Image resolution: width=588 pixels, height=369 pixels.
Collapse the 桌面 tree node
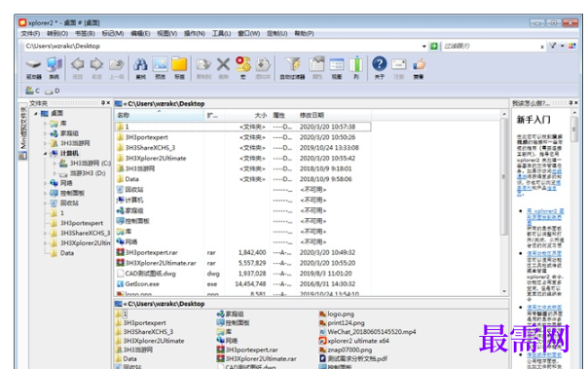tap(36, 113)
